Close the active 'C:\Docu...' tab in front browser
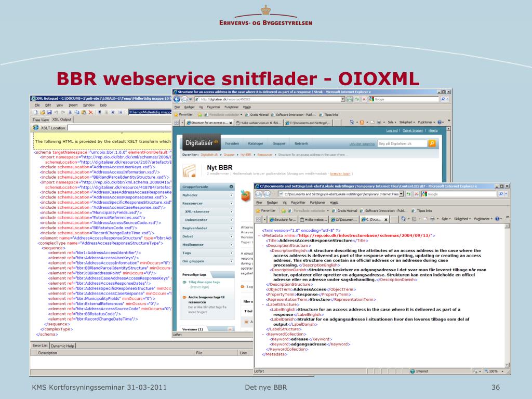Viewport: 532px width, 399px height. [x=386, y=220]
